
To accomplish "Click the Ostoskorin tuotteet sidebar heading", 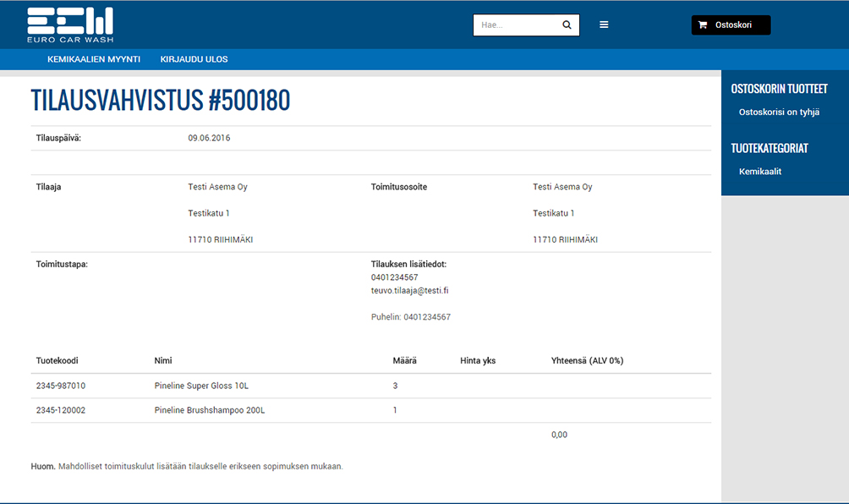I will [x=779, y=89].
